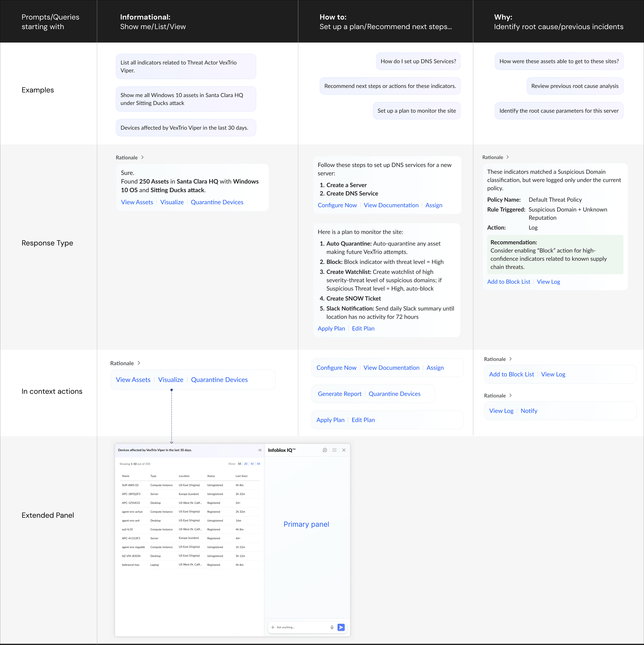The width and height of the screenshot is (644, 645).
Task: Collapse extended panel with arrow icon
Action: [259, 450]
